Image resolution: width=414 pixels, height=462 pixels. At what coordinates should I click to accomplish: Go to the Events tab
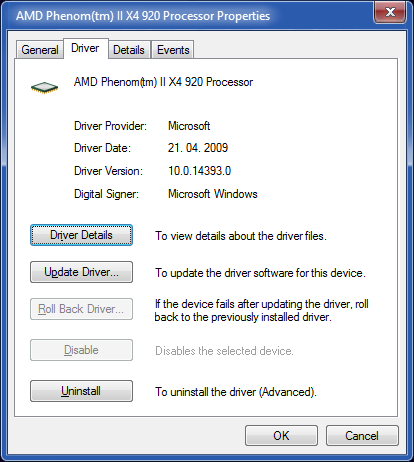[173, 50]
